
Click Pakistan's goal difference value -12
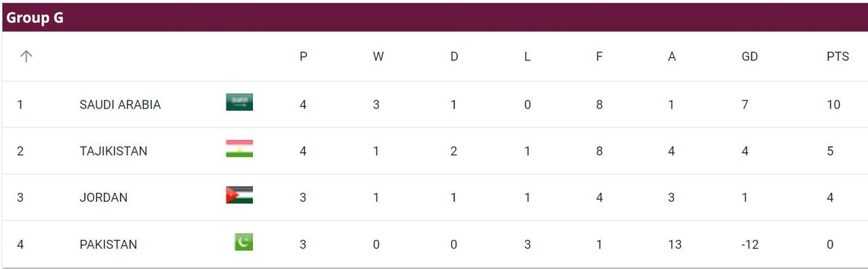click(749, 245)
